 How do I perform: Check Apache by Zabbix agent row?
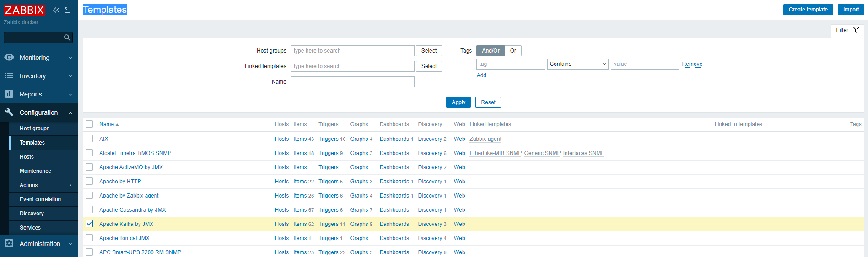click(x=89, y=195)
